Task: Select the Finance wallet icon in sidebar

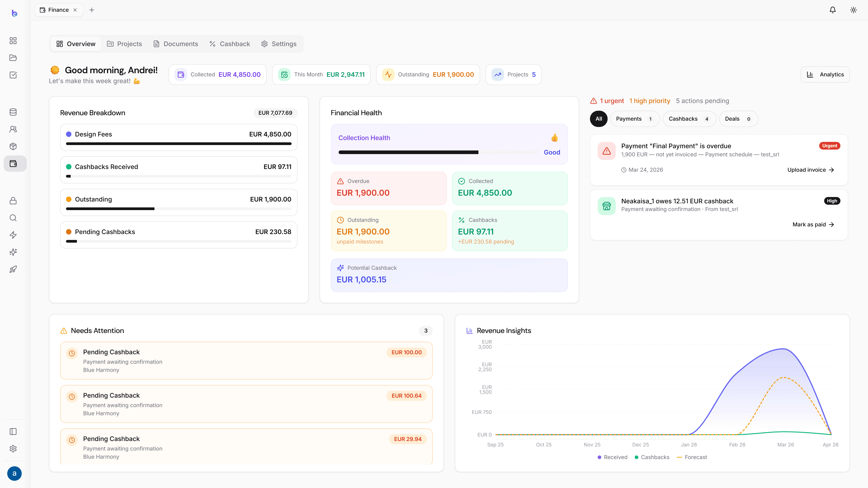Action: tap(15, 163)
